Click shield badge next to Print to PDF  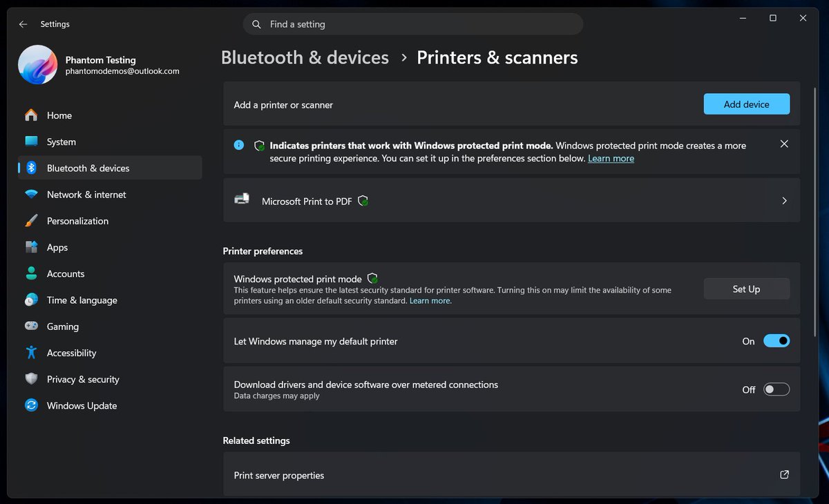pyautogui.click(x=363, y=202)
